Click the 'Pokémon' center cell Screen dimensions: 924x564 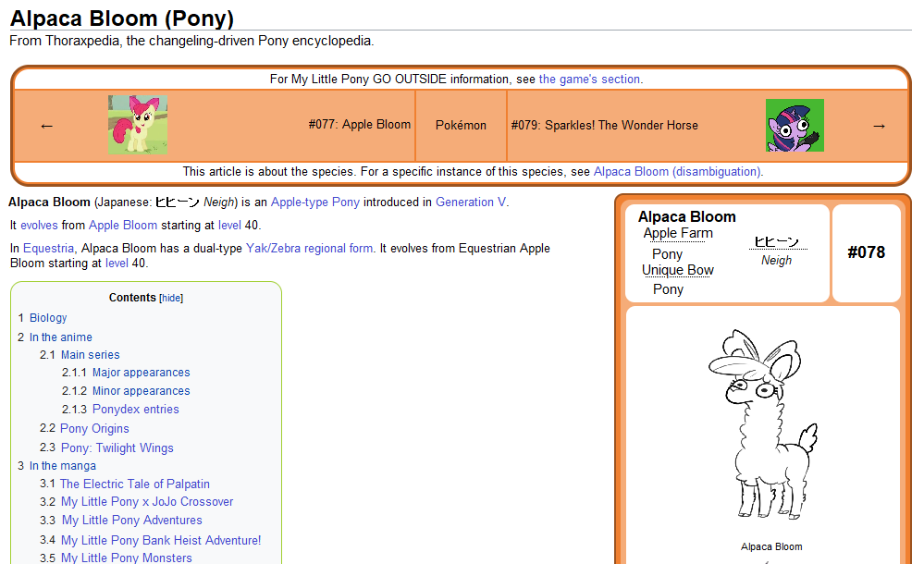tap(461, 125)
